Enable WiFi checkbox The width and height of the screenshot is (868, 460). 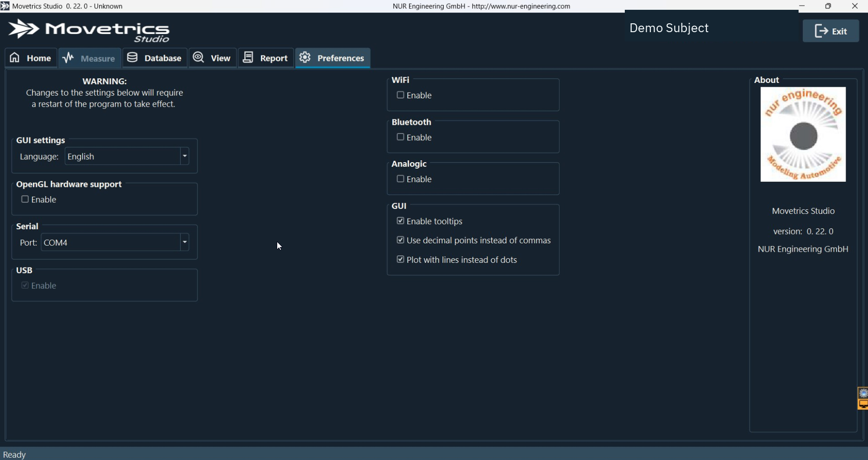(x=400, y=95)
